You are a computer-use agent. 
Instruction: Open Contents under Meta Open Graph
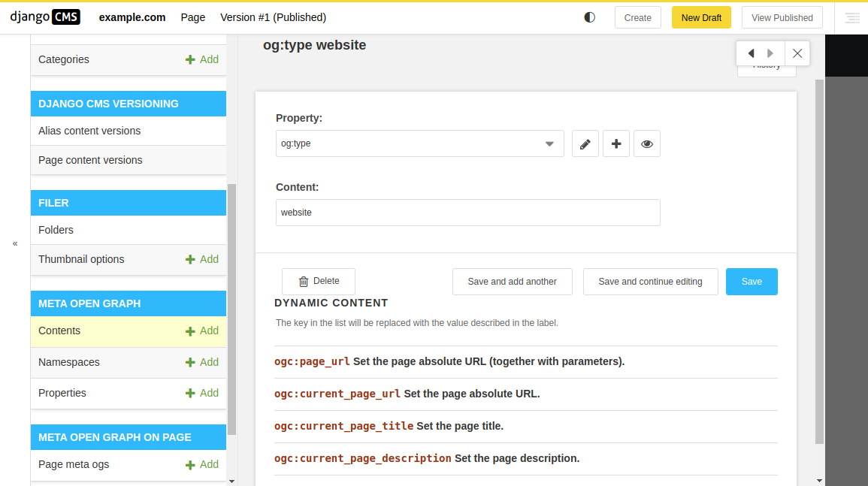click(x=59, y=331)
